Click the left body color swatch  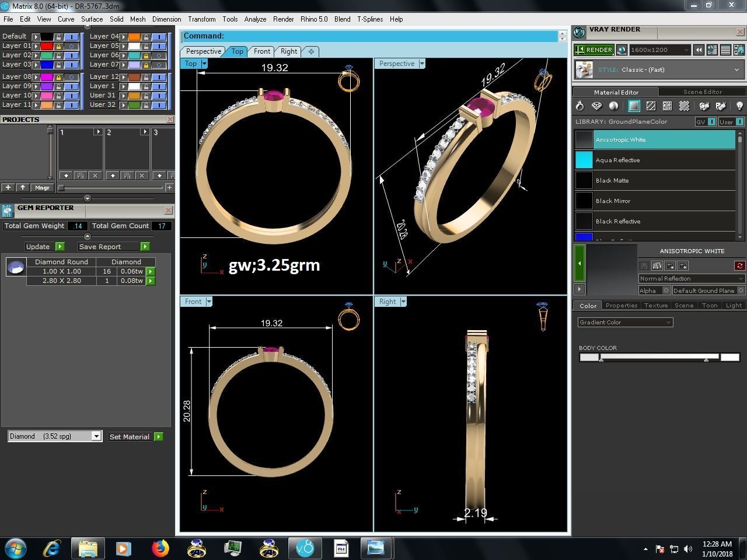click(589, 357)
